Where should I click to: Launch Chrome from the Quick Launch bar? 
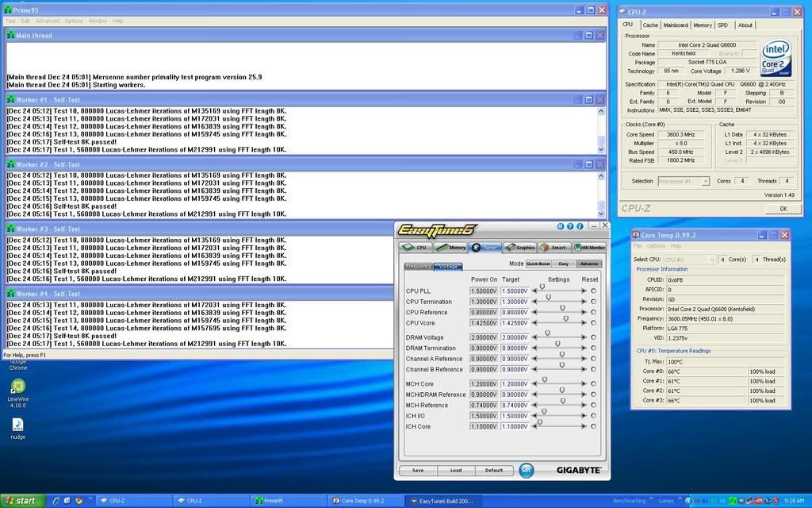click(x=79, y=501)
